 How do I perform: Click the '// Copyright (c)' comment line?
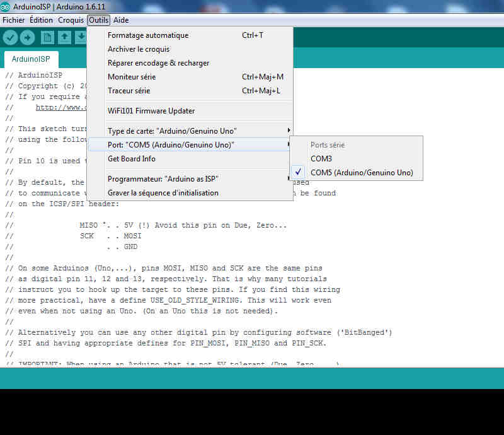pyautogui.click(x=46, y=86)
